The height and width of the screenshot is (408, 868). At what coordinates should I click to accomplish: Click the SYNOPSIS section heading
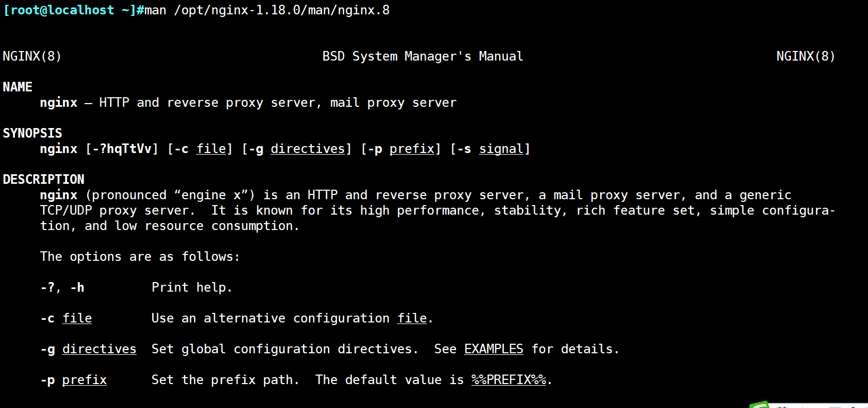[32, 133]
